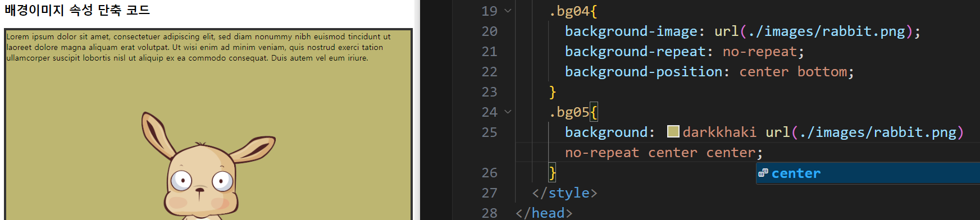
Task: Click line number 24 in gutter
Action: (x=489, y=112)
